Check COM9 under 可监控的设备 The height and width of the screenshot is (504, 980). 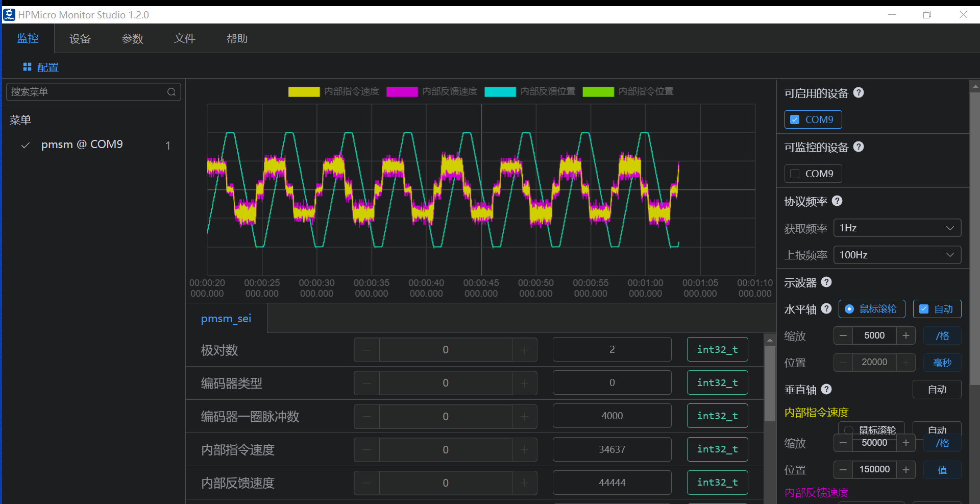(795, 174)
